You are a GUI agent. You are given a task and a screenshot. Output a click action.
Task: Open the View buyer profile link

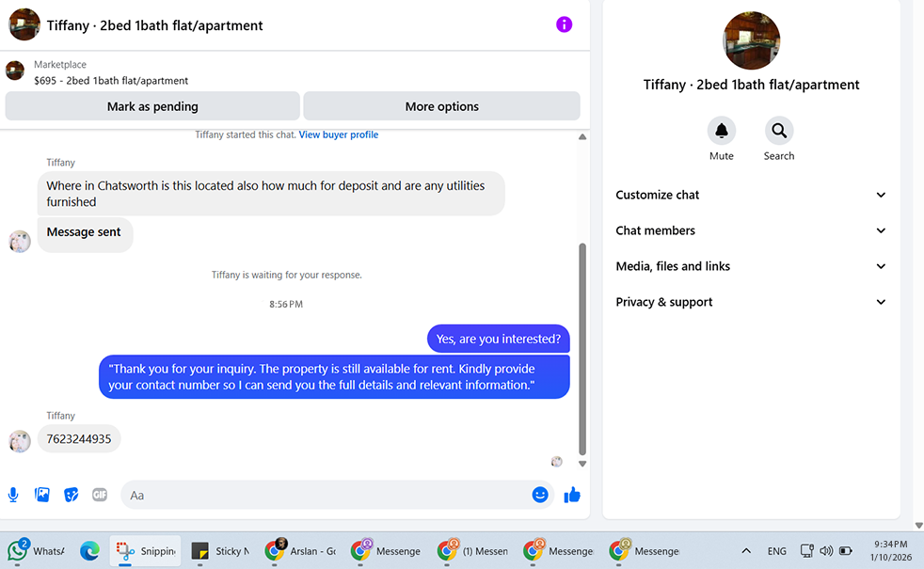(338, 134)
